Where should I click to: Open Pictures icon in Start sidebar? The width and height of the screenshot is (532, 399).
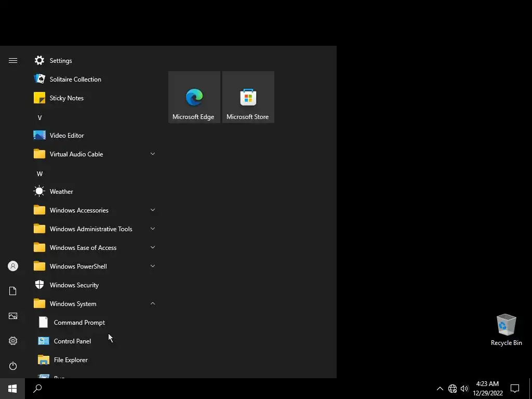(x=13, y=316)
